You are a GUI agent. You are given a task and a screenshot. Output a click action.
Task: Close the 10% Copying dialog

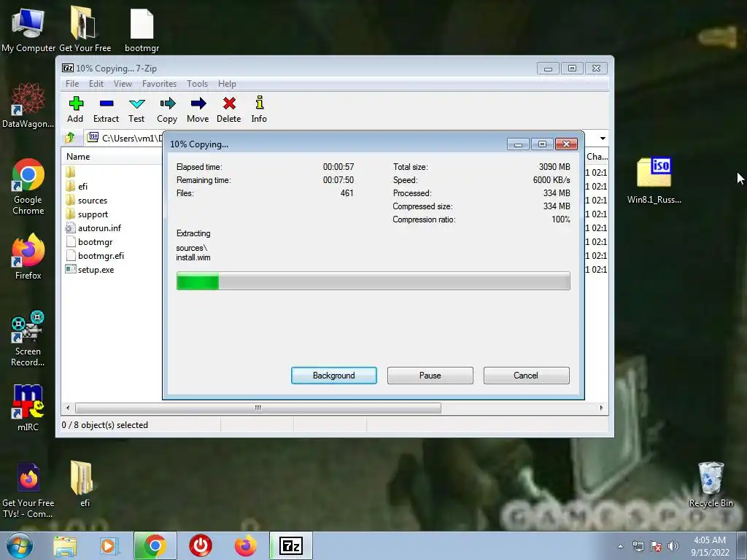tap(566, 144)
